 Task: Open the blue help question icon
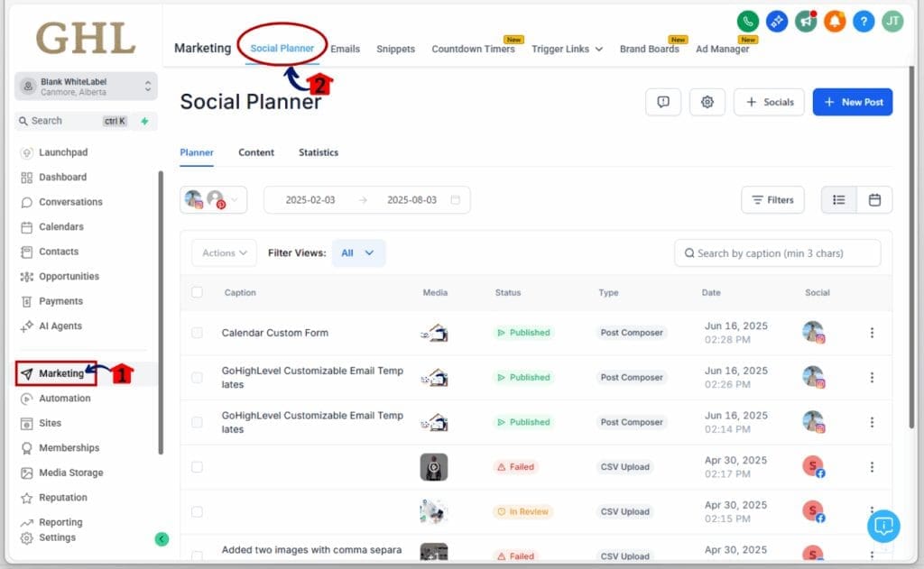click(864, 22)
